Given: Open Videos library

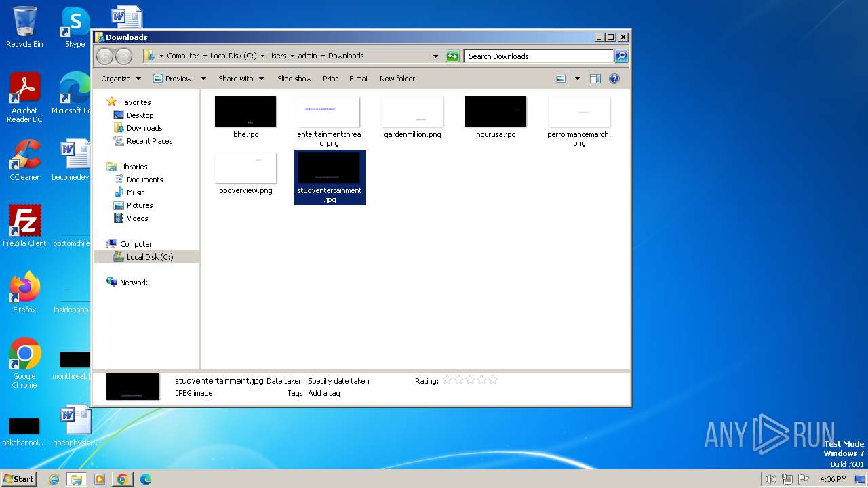Looking at the screenshot, I should (x=137, y=218).
